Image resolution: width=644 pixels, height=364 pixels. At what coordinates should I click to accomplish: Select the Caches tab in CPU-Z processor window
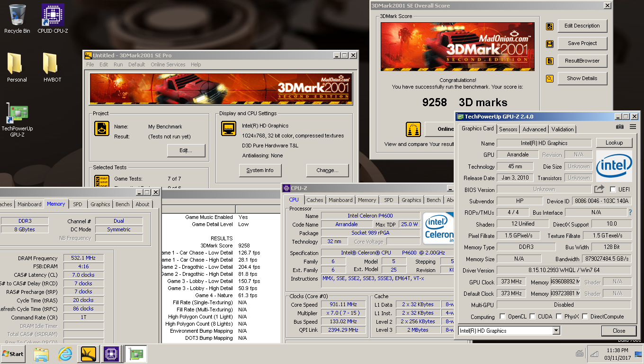[315, 200]
